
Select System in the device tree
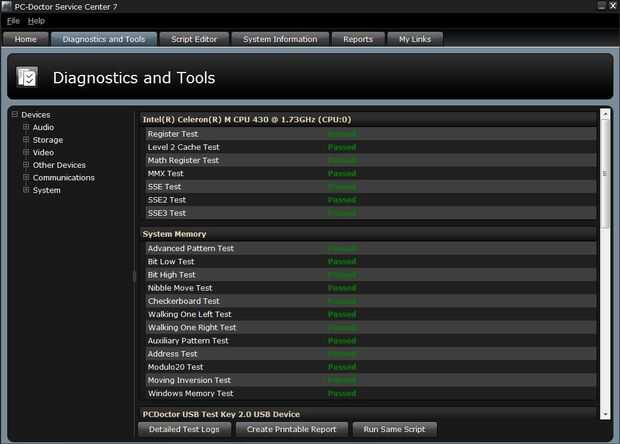coord(47,191)
